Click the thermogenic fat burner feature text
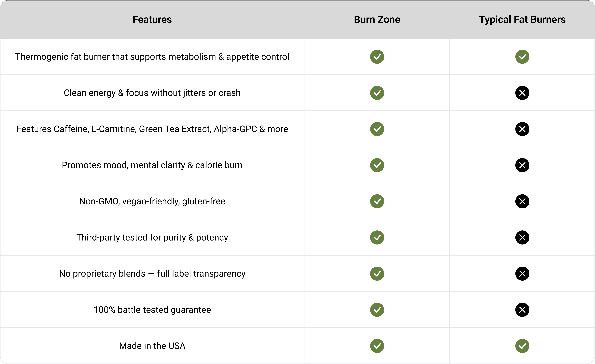595x364 pixels. pos(152,57)
